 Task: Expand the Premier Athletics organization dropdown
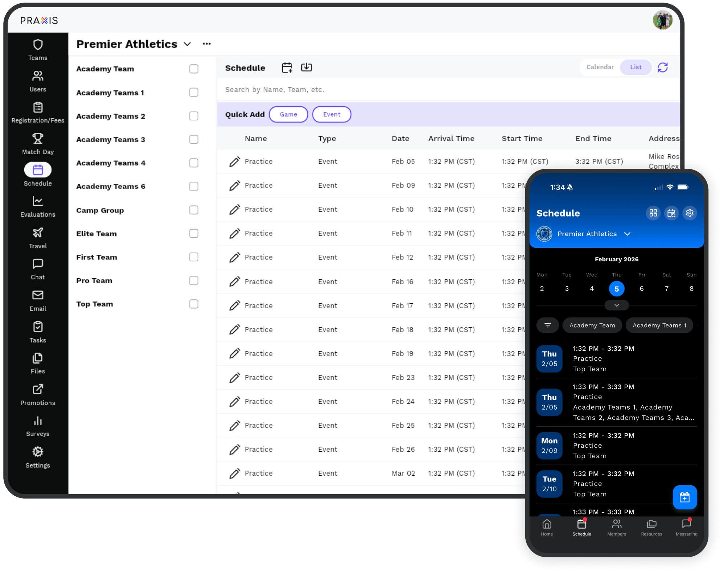point(187,44)
